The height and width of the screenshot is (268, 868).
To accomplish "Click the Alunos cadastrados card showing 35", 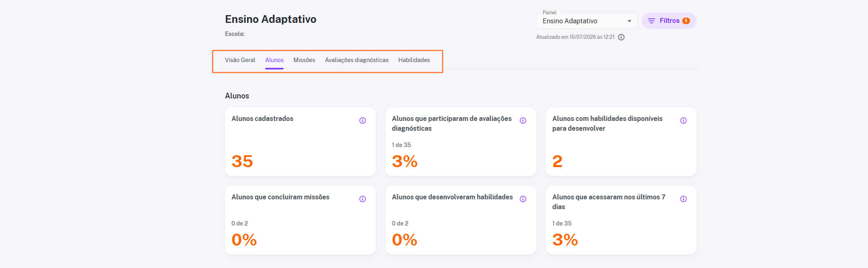I will (x=300, y=142).
